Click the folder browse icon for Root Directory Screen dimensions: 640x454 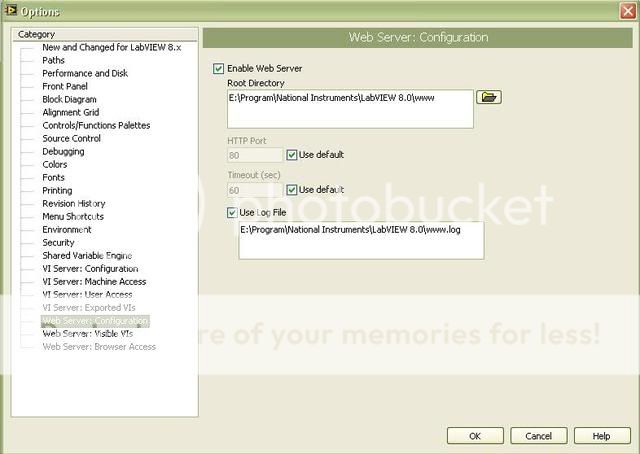[x=489, y=97]
